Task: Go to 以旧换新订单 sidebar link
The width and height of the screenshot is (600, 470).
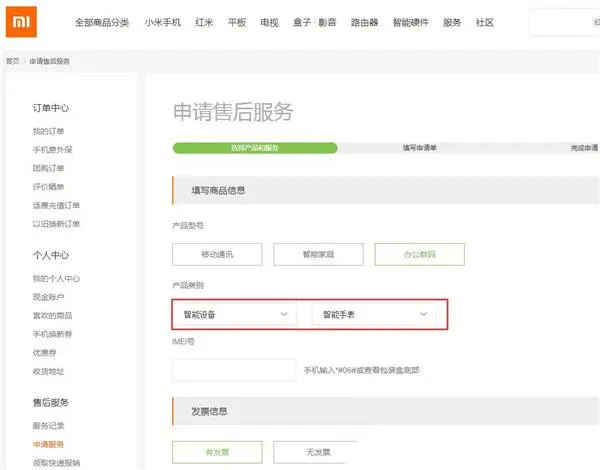Action: pos(56,224)
